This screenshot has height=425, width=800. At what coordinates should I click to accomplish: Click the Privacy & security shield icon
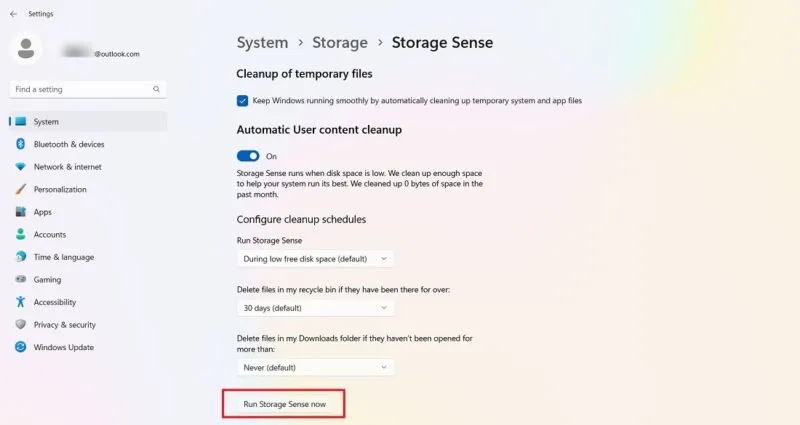click(20, 325)
